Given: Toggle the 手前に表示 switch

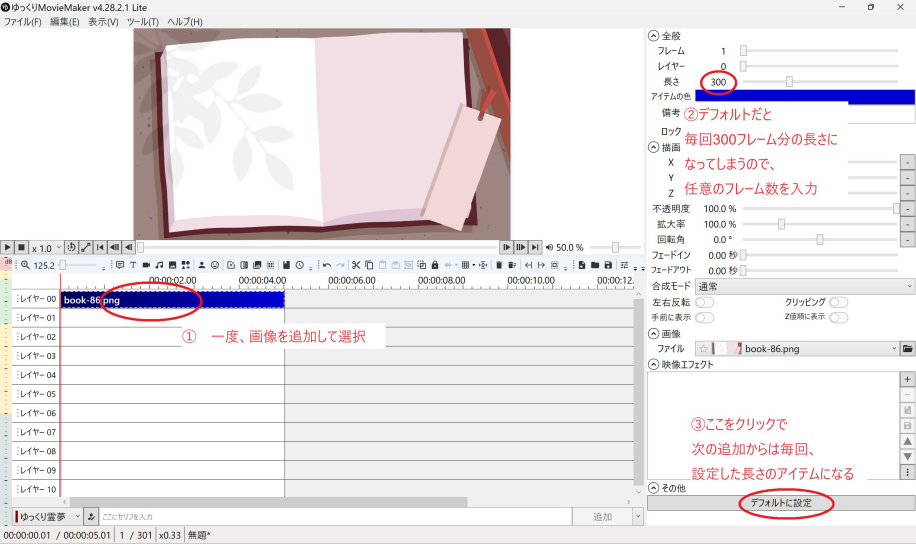Looking at the screenshot, I should coord(705,317).
